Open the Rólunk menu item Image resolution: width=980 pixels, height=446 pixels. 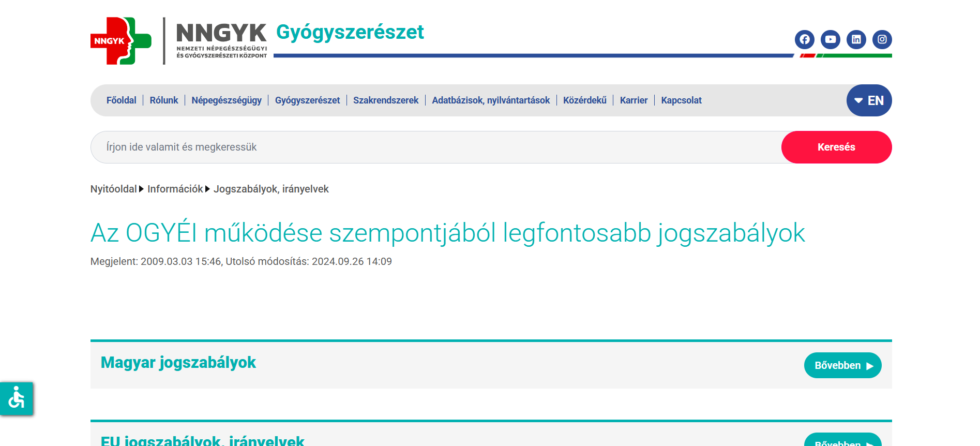(164, 100)
